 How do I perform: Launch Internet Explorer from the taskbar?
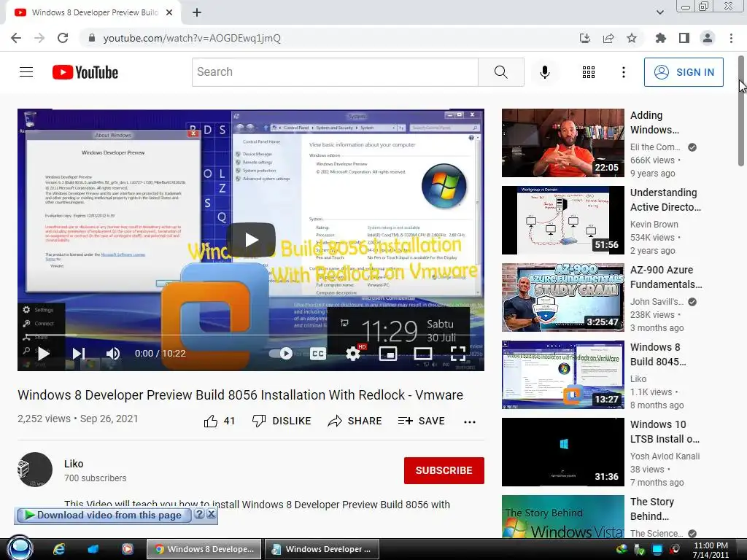click(59, 549)
